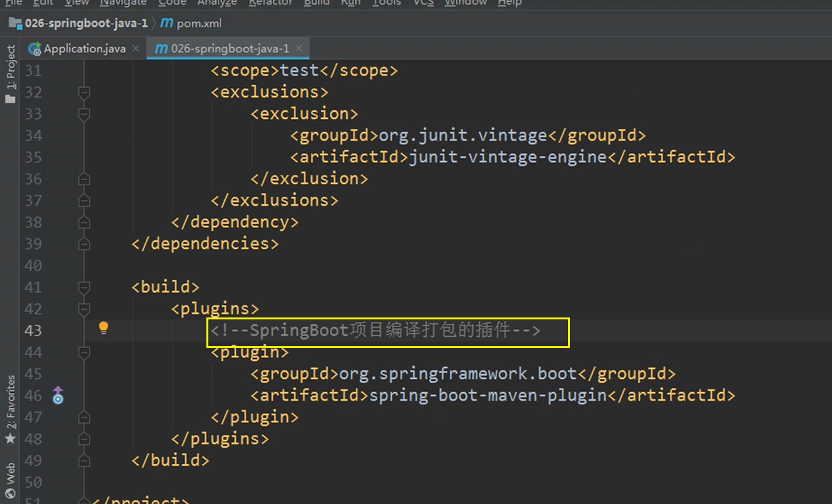Open the VCS menu
The width and height of the screenshot is (832, 504).
(x=424, y=3)
